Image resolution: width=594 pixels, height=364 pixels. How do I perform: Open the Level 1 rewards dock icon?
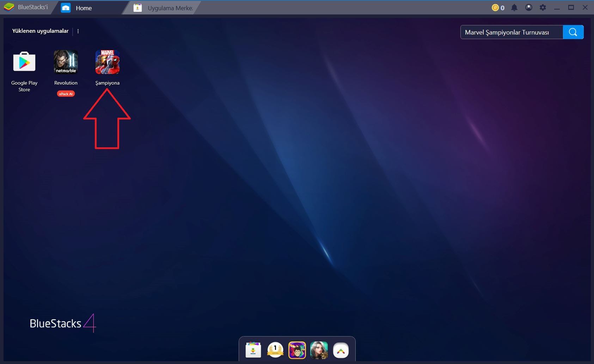(x=275, y=350)
